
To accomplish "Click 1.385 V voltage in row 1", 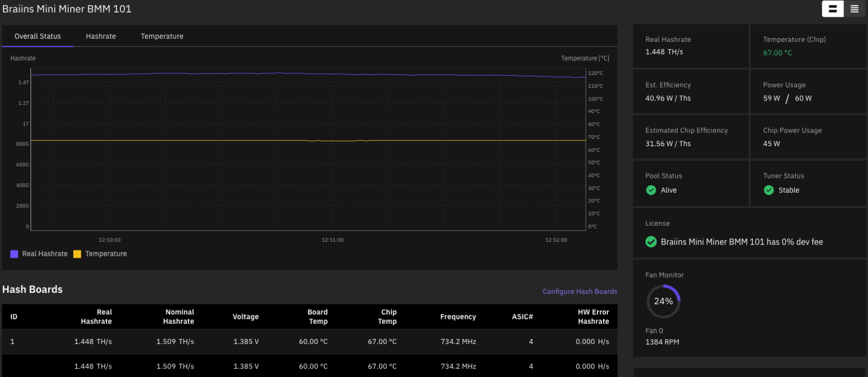I will click(246, 342).
